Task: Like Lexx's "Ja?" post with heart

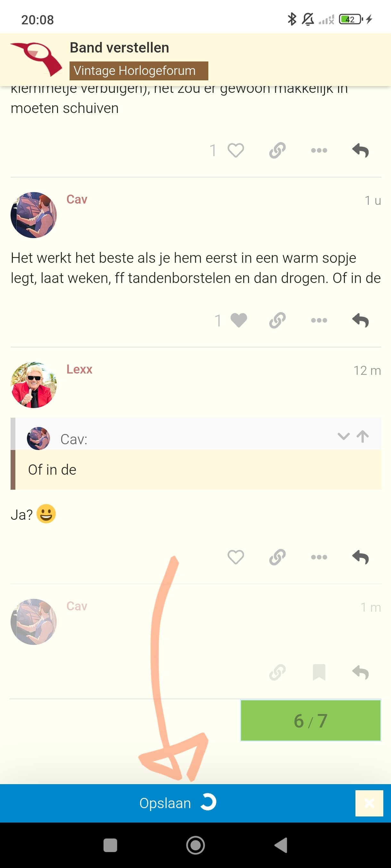Action: pyautogui.click(x=236, y=557)
